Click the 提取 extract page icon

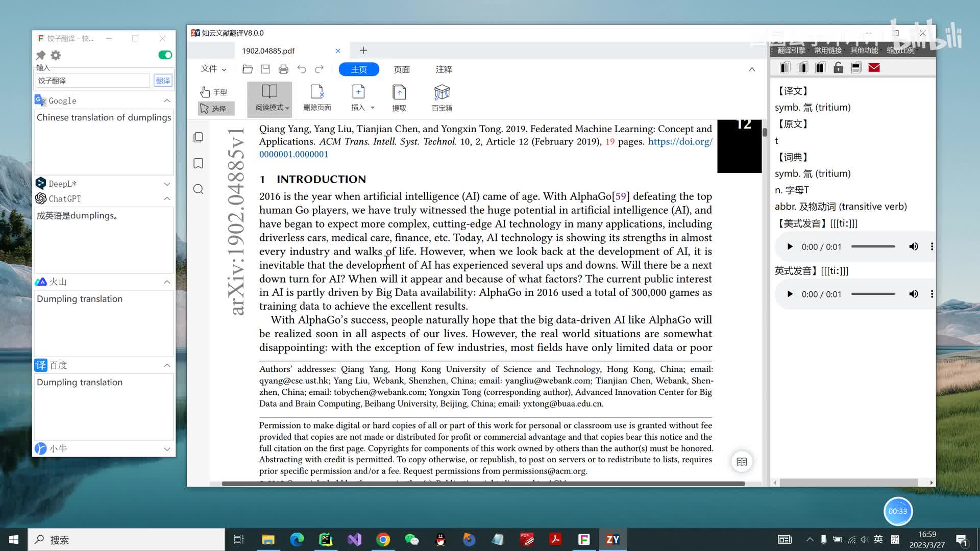pyautogui.click(x=399, y=98)
